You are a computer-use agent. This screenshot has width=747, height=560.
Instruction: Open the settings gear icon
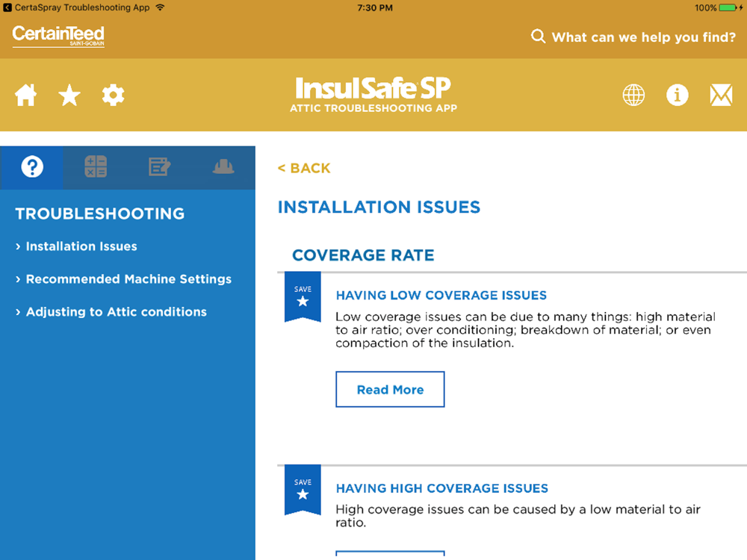click(113, 95)
